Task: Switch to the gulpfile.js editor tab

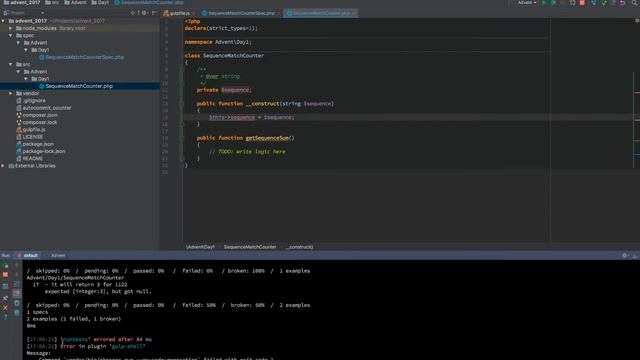Action: click(179, 13)
